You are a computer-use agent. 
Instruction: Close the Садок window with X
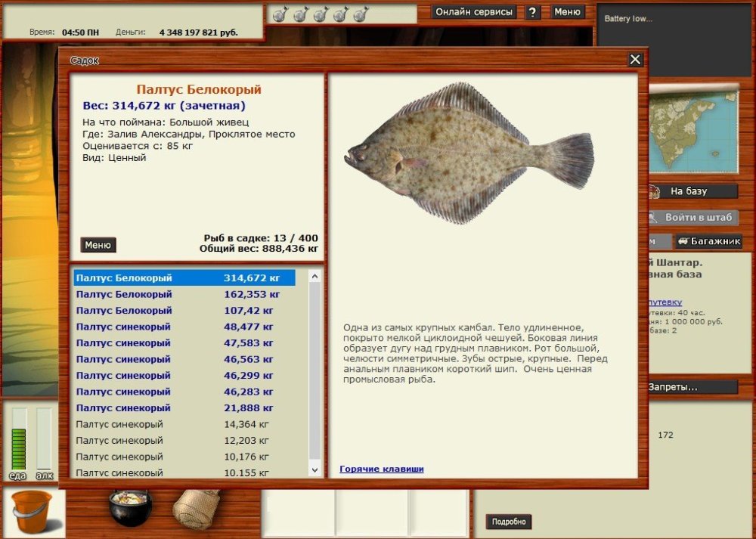[635, 60]
